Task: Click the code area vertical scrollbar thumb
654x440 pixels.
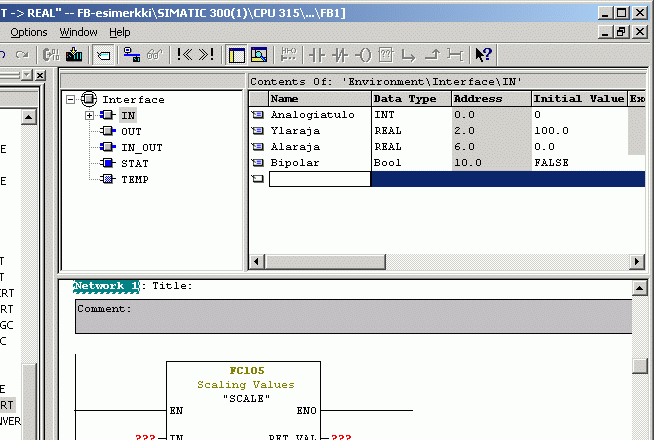Action: (640, 366)
